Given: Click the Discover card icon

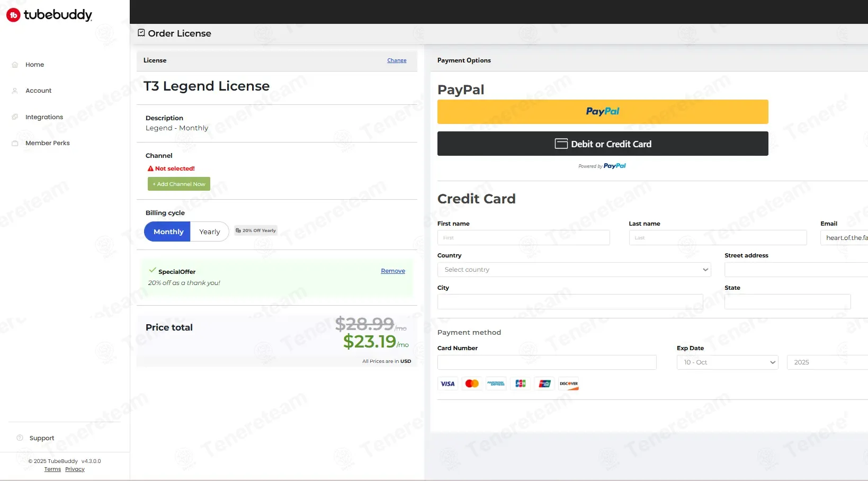Looking at the screenshot, I should pos(569,384).
